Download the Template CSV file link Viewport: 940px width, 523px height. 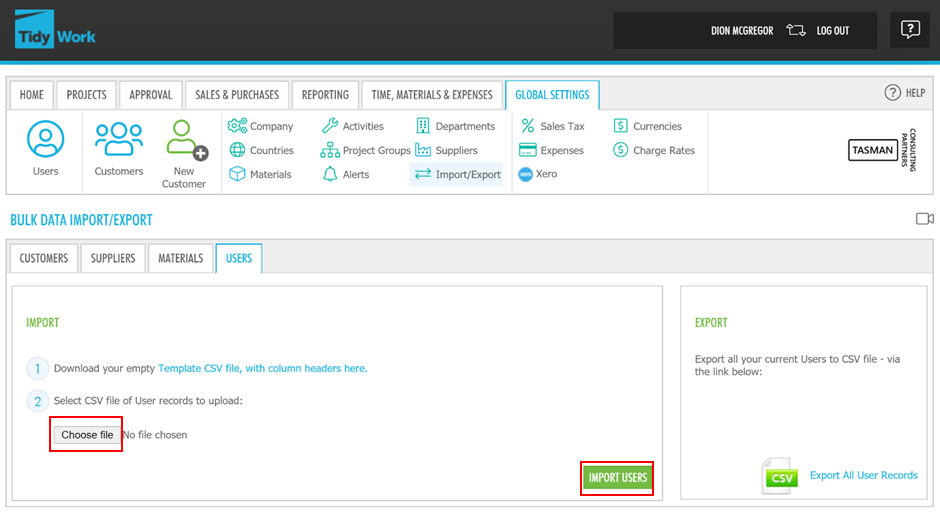click(263, 368)
